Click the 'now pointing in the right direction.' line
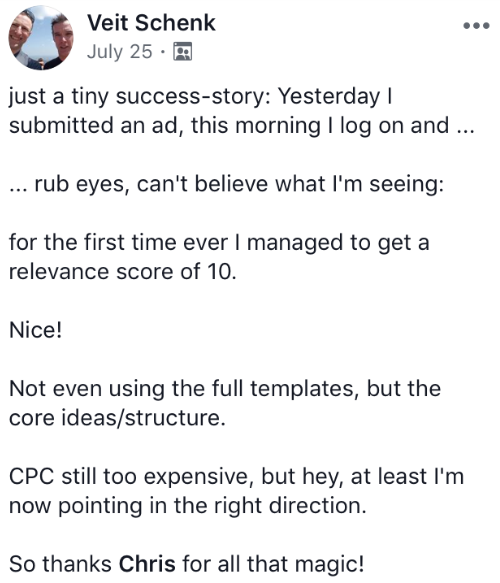The width and height of the screenshot is (500, 583). 188,506
